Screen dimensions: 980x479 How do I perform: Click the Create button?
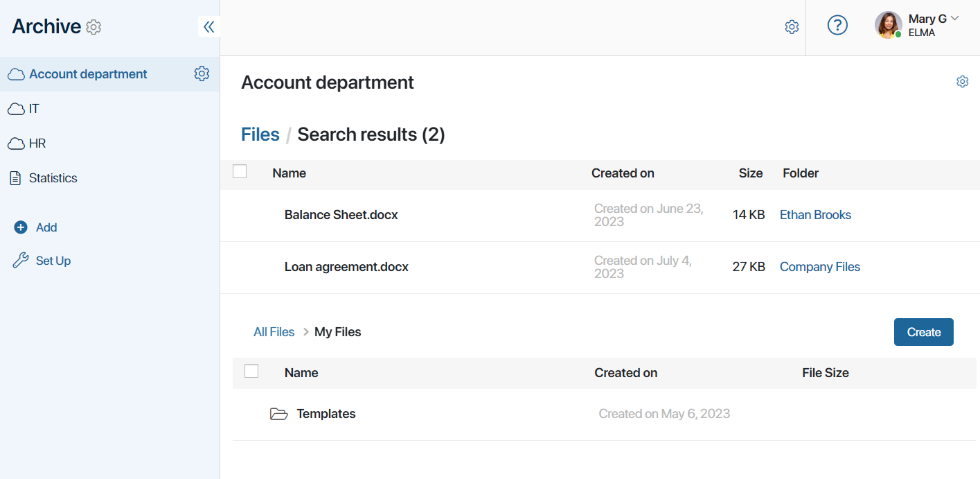click(x=924, y=332)
